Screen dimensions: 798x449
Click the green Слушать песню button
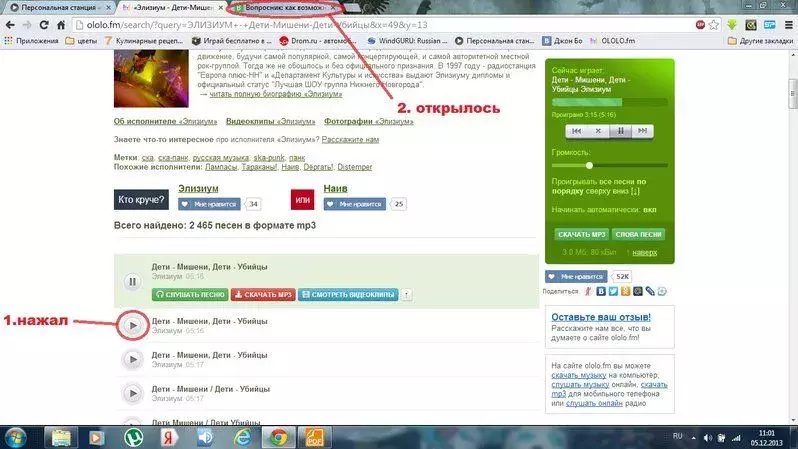[190, 294]
